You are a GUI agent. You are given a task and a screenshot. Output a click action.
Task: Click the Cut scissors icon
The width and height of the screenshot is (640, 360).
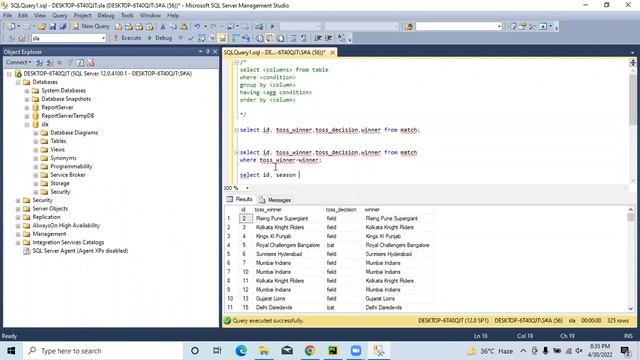[163, 27]
